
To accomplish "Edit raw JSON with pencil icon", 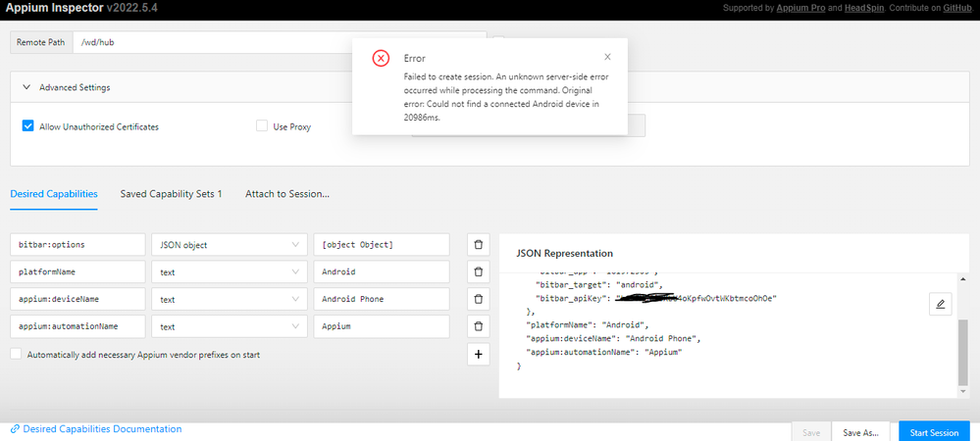I will point(940,305).
